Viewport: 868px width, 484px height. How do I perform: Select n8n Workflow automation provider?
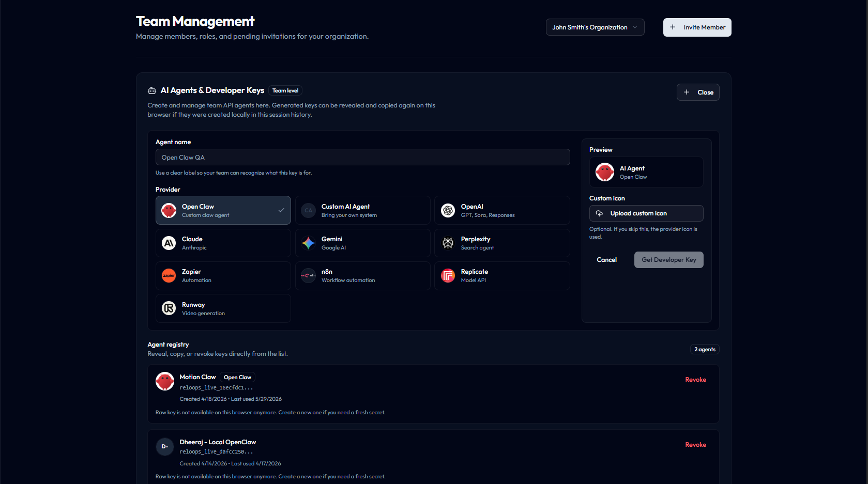[x=363, y=276]
